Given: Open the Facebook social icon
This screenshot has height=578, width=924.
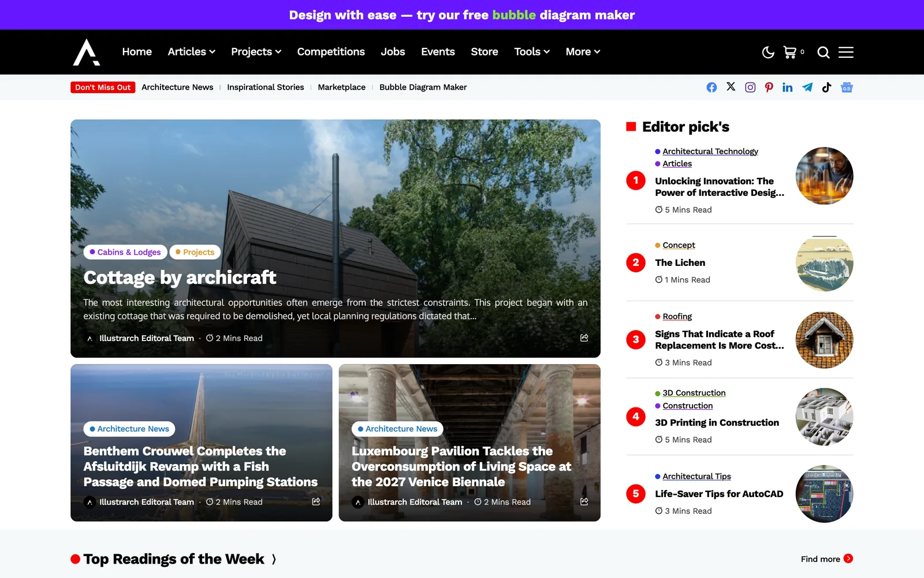Looking at the screenshot, I should point(711,87).
